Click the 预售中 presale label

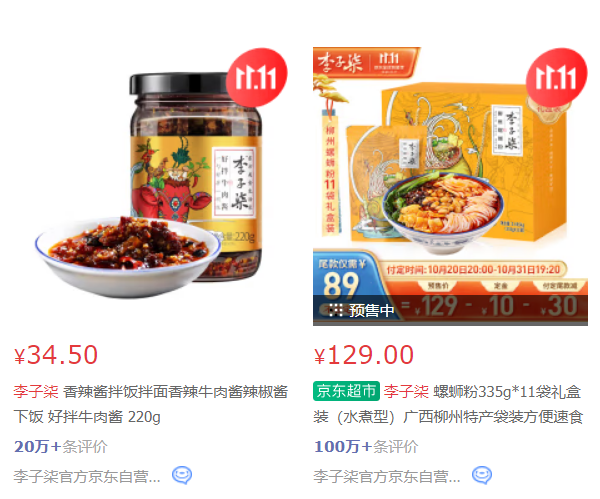362,310
